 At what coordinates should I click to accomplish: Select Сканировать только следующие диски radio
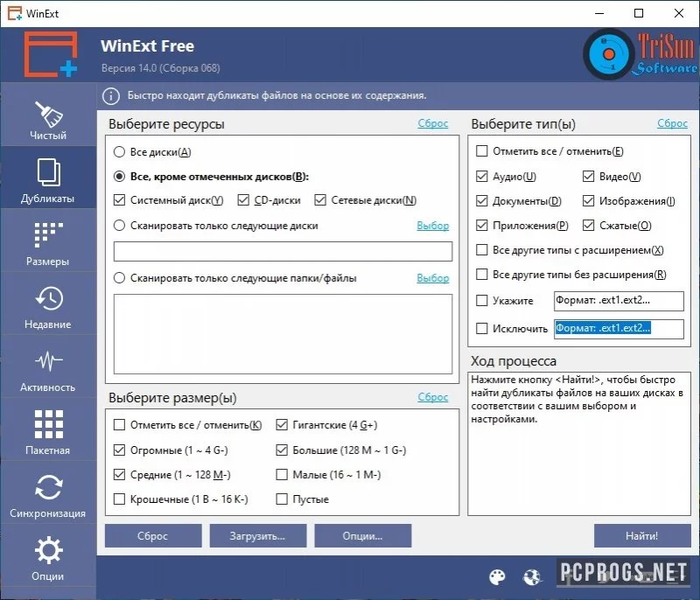tap(119, 226)
